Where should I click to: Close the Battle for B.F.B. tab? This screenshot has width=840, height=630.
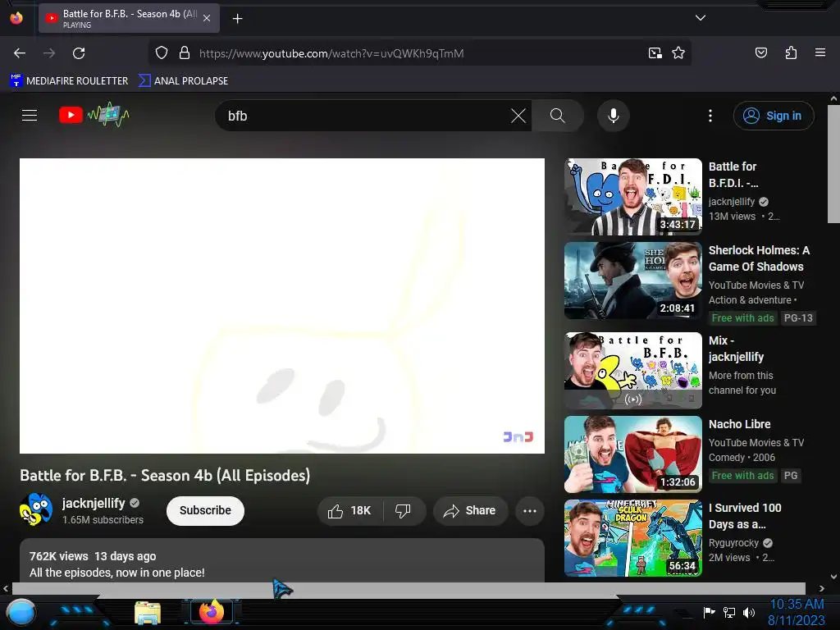coord(207,18)
